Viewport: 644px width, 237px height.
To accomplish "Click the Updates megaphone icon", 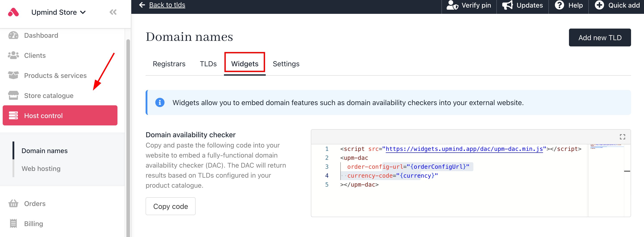I will pos(508,5).
